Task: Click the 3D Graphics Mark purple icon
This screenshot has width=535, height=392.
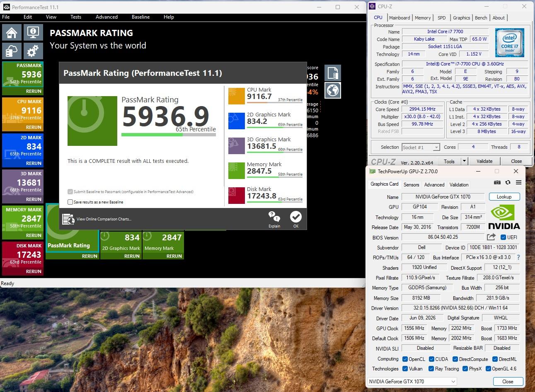Action: point(237,146)
